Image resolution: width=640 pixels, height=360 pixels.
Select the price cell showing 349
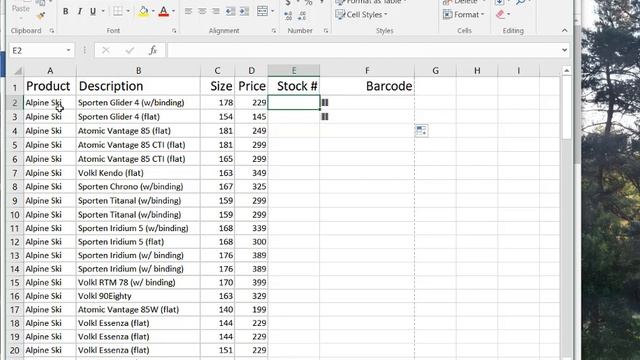click(251, 173)
